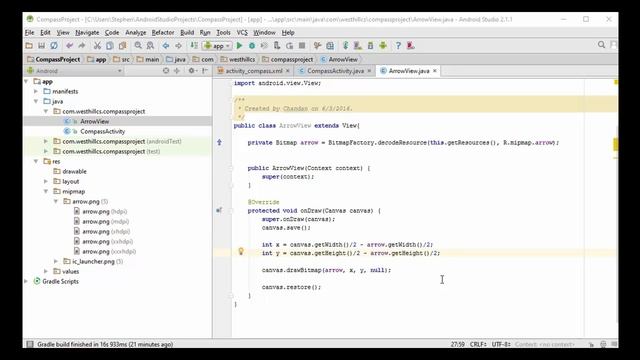
Task: Navigate Forward with the right arrow
Action: pyautogui.click(x=178, y=46)
